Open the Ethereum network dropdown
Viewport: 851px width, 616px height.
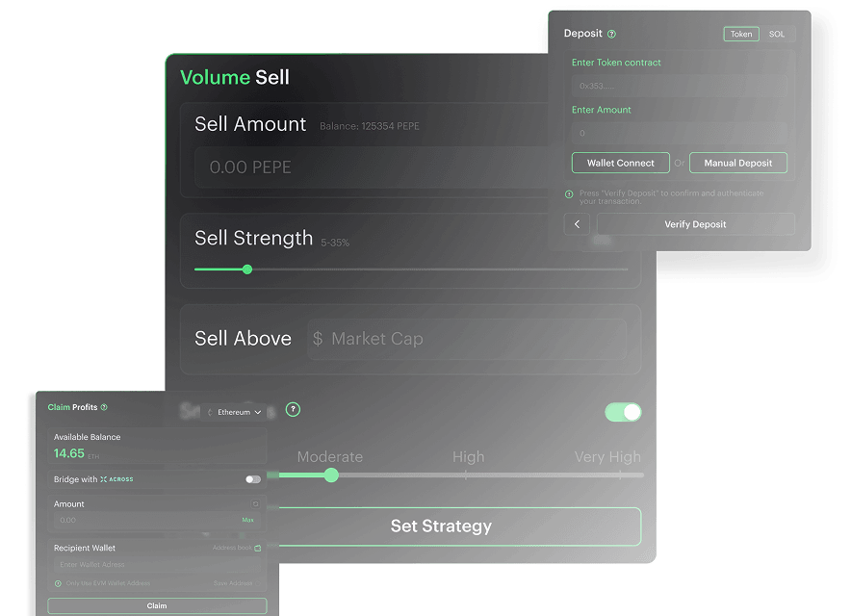(x=235, y=413)
